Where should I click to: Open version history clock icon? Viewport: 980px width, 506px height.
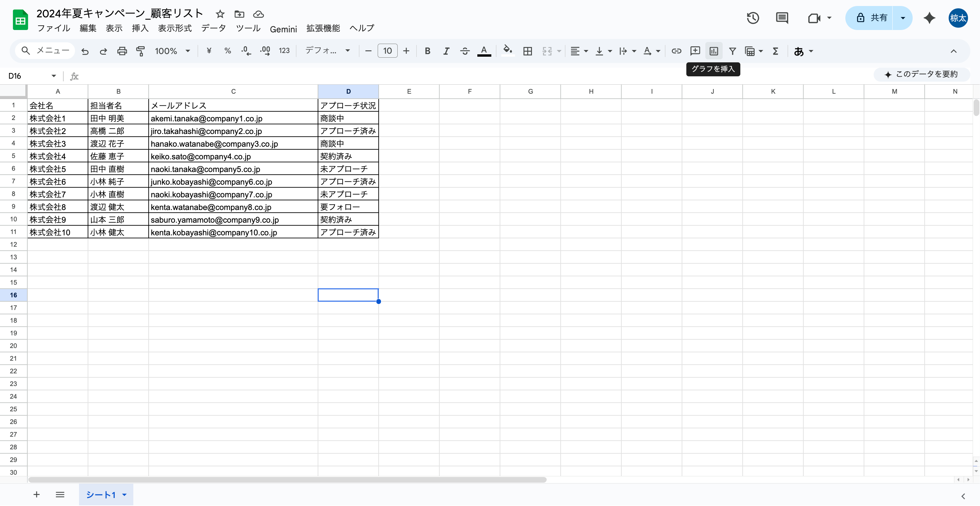[753, 18]
